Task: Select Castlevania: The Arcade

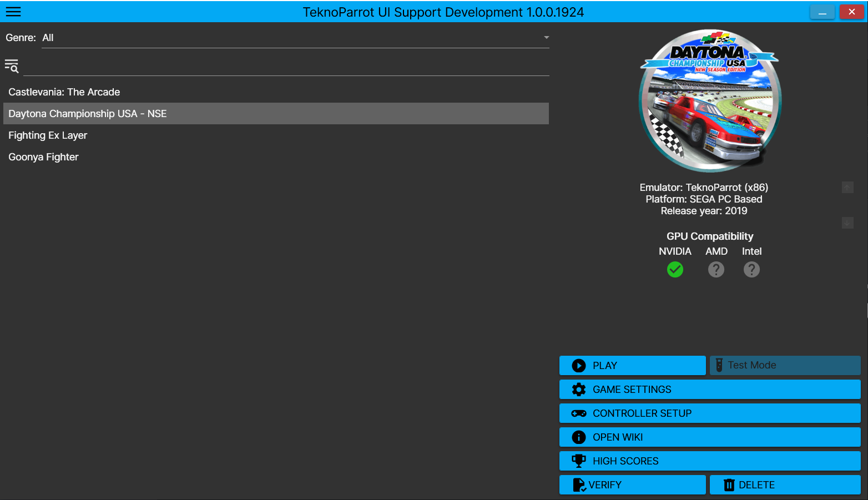Action: click(276, 92)
